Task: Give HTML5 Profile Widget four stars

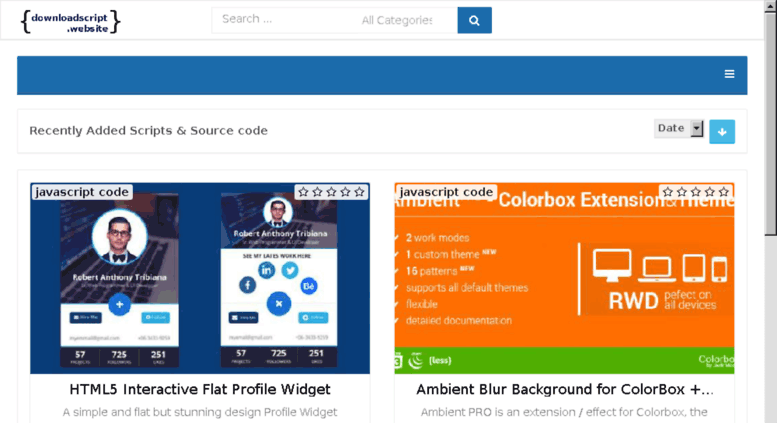Action: pos(345,192)
